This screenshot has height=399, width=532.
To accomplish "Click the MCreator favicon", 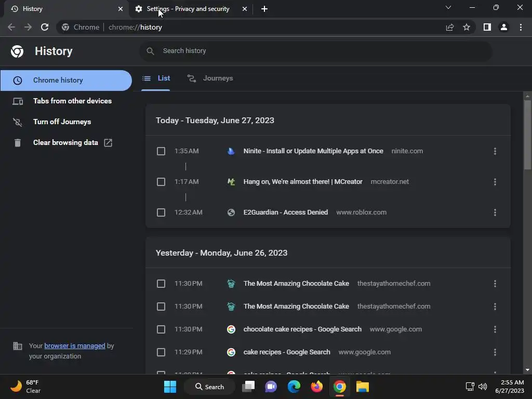I will tap(231, 182).
